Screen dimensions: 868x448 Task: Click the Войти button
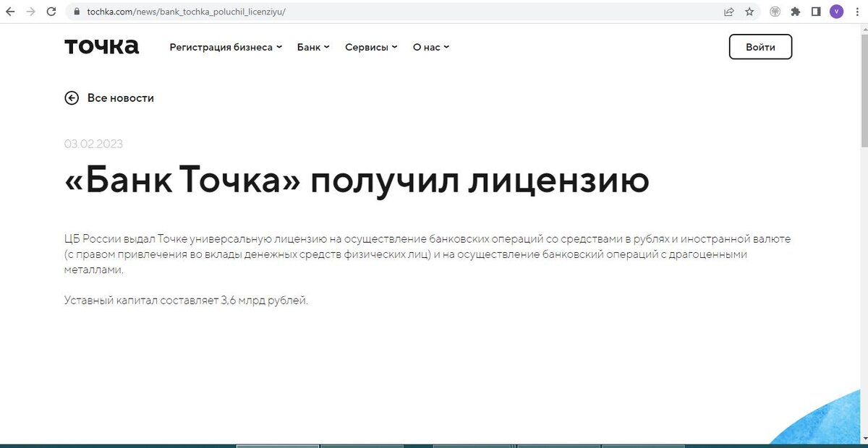coord(760,47)
